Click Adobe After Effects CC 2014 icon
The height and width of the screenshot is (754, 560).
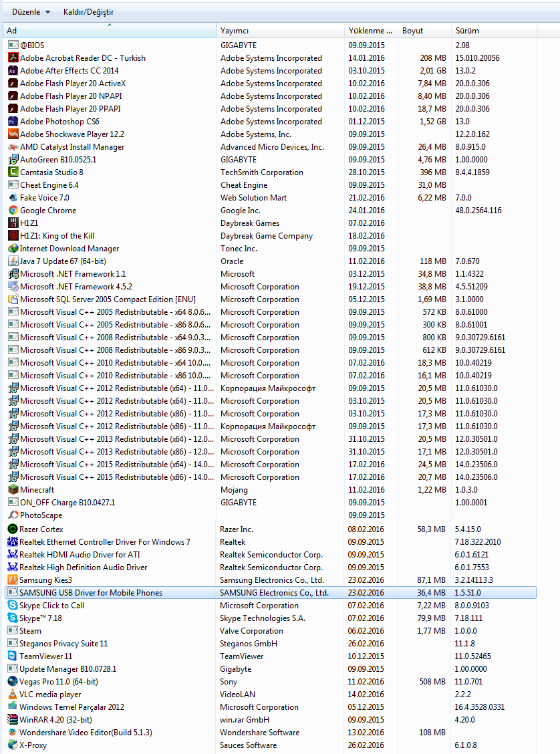pyautogui.click(x=13, y=70)
